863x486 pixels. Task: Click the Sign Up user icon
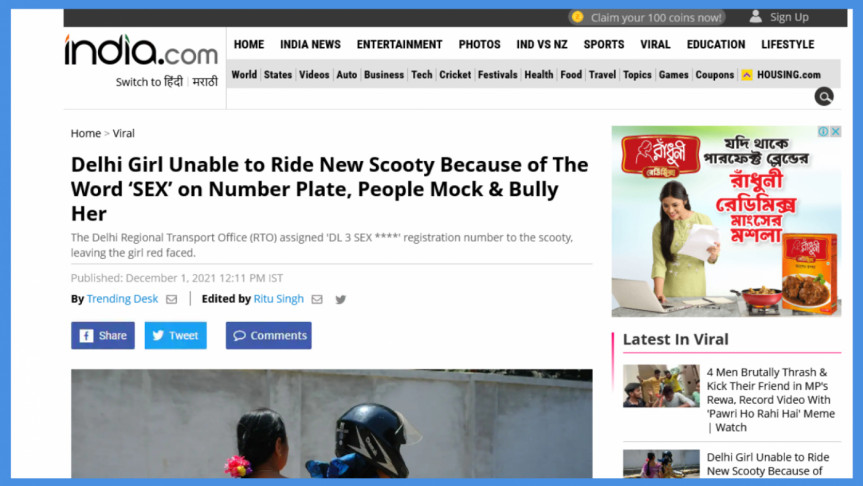coord(756,17)
